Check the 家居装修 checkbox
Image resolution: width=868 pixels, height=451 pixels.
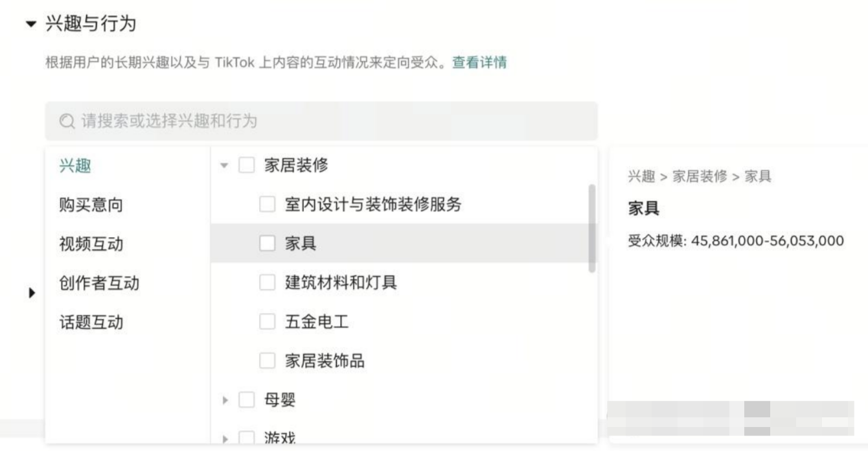tap(245, 166)
